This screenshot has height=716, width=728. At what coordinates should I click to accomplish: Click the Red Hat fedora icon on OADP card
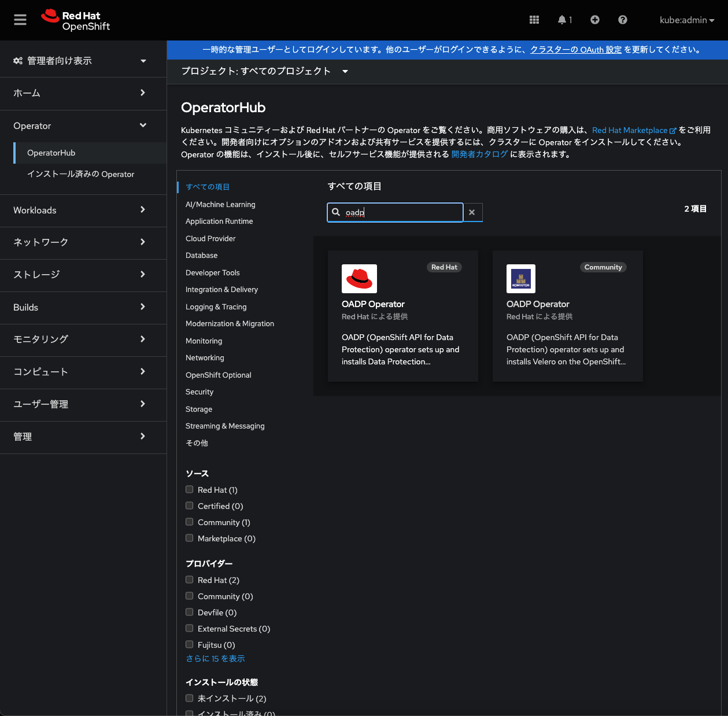[x=359, y=279]
